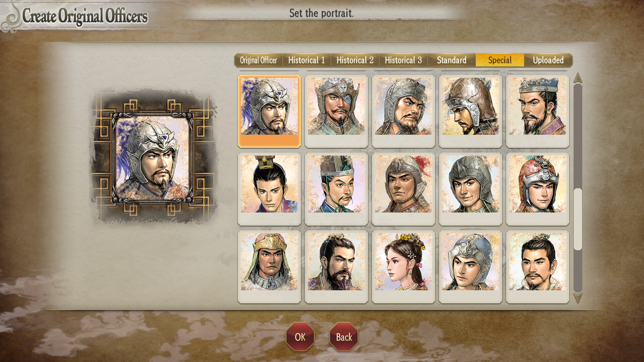Choose the female portrait with hair ornaments
This screenshot has height=362, width=644.
pos(404,266)
